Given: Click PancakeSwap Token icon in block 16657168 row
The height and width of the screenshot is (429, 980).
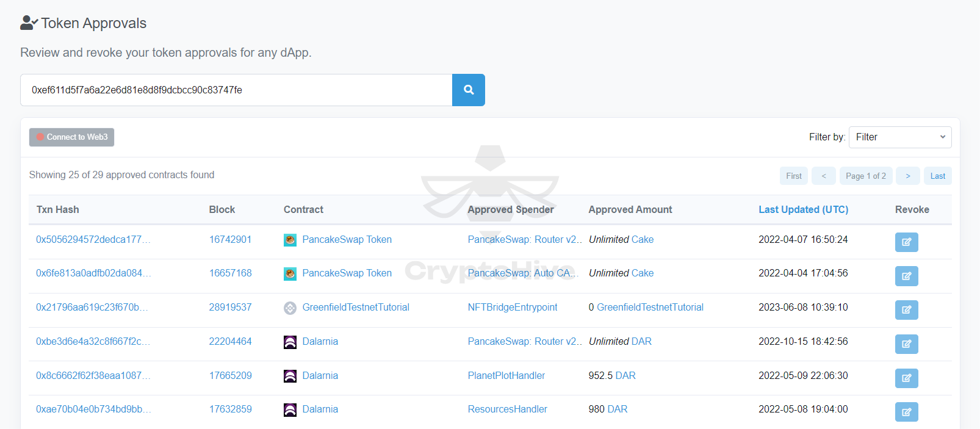Looking at the screenshot, I should (290, 274).
